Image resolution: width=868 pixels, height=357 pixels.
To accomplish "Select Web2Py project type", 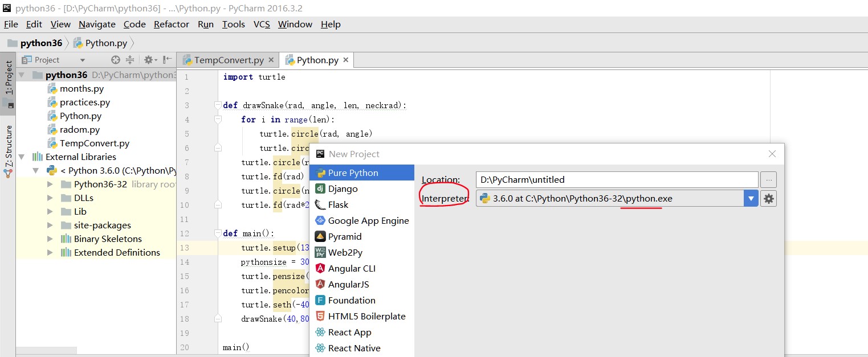I will [x=362, y=252].
